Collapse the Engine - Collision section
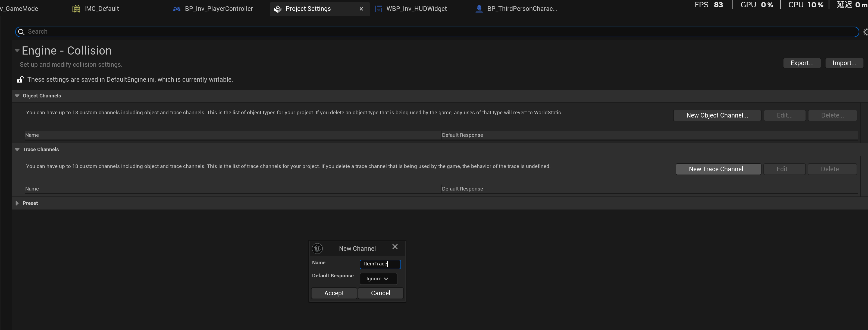 click(17, 50)
